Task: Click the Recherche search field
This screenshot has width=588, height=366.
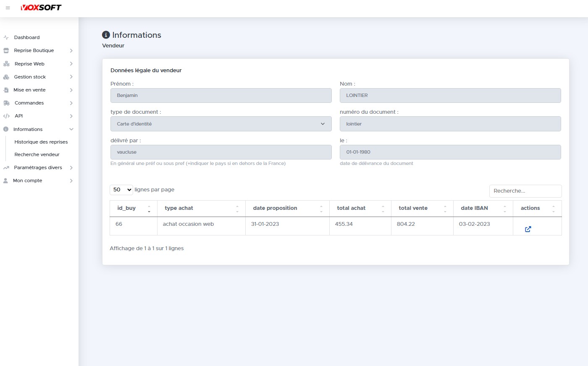Action: [525, 191]
